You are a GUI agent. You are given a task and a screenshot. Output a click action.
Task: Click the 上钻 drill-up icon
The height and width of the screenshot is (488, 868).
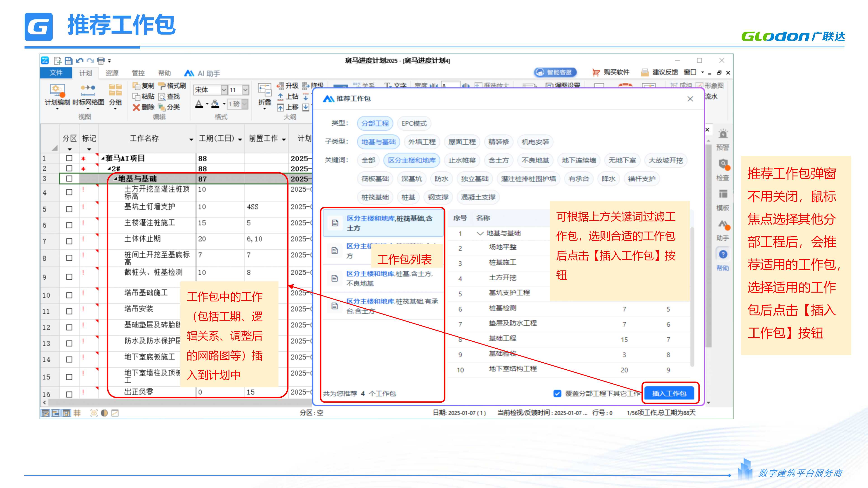click(280, 97)
